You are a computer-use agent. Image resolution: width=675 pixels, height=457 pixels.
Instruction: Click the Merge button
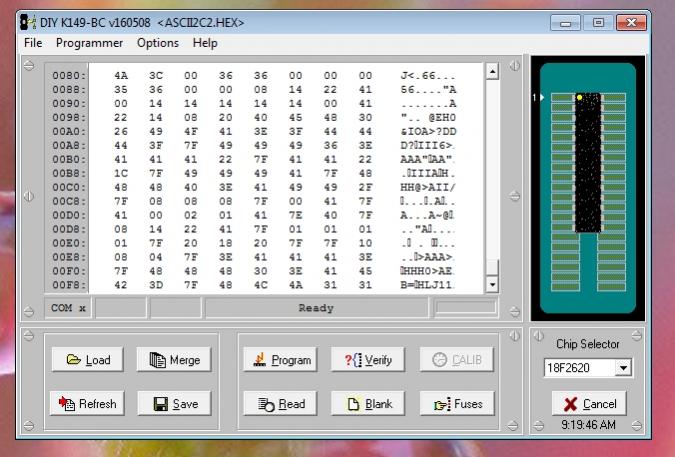pyautogui.click(x=174, y=359)
